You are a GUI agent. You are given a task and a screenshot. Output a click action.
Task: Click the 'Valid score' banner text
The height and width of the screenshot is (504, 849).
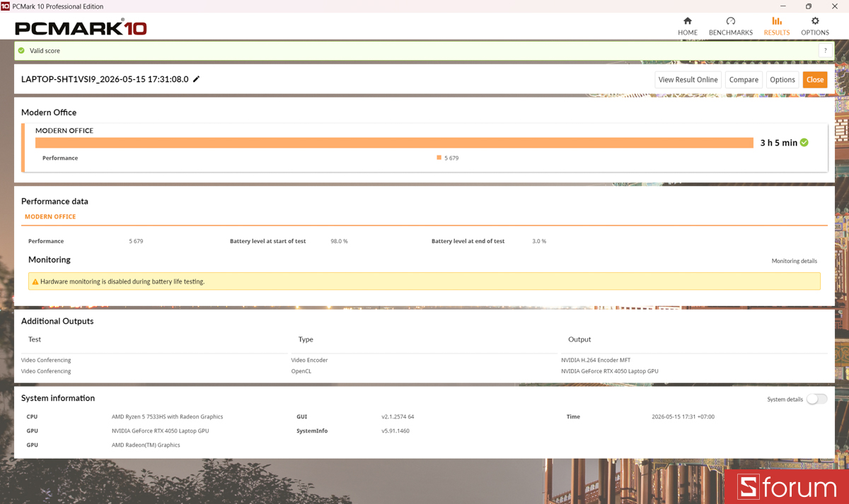pyautogui.click(x=45, y=51)
